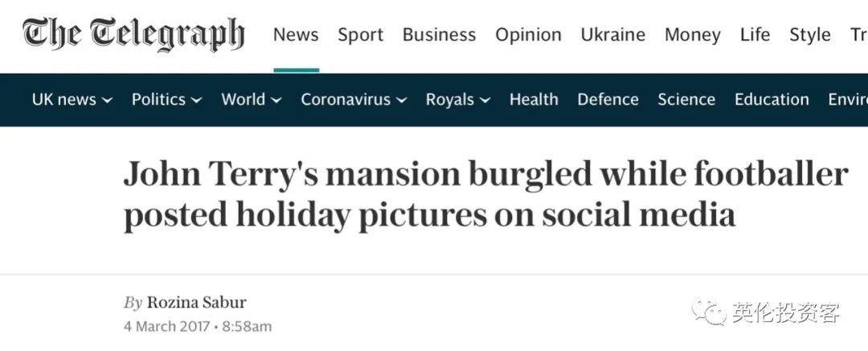Image resolution: width=868 pixels, height=351 pixels.
Task: Select the News tab
Action: point(296,35)
